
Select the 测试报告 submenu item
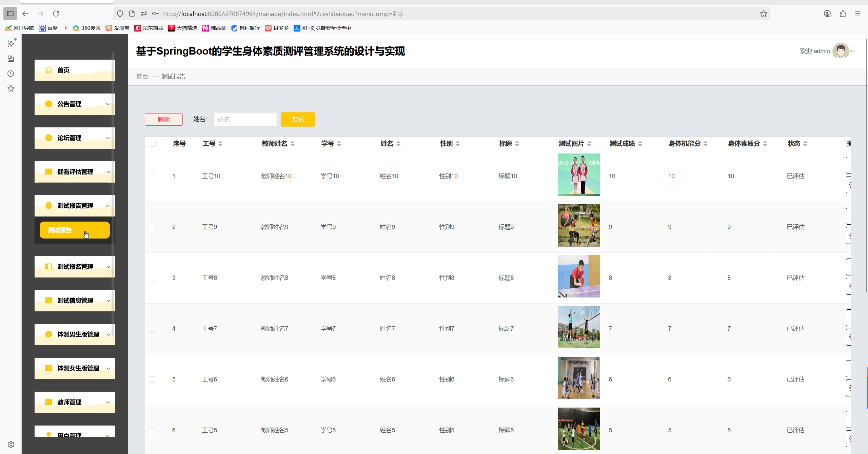coord(74,230)
